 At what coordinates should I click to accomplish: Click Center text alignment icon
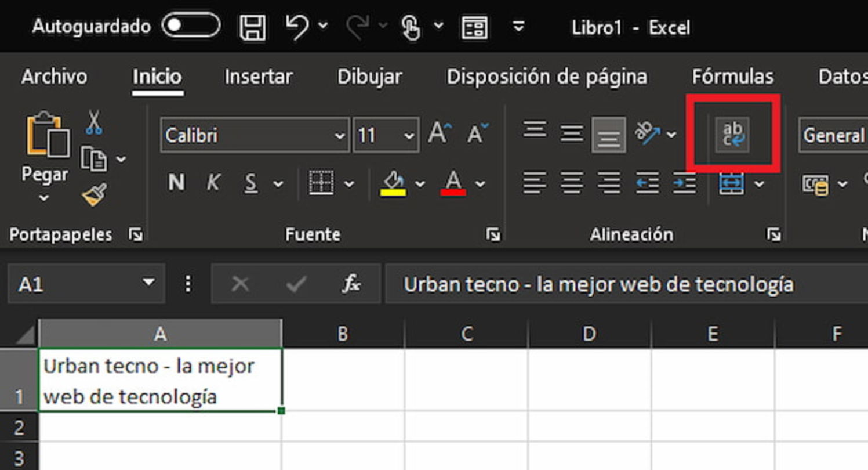pos(572,183)
